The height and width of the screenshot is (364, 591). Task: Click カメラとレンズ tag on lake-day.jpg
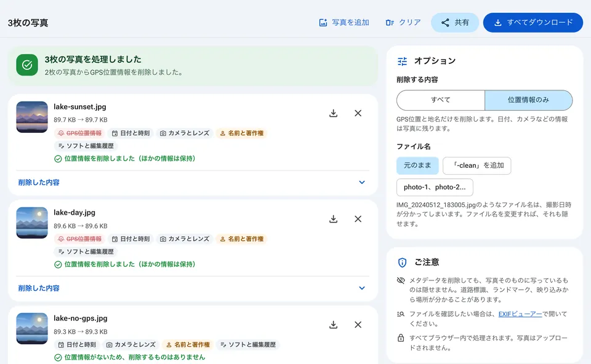click(185, 239)
